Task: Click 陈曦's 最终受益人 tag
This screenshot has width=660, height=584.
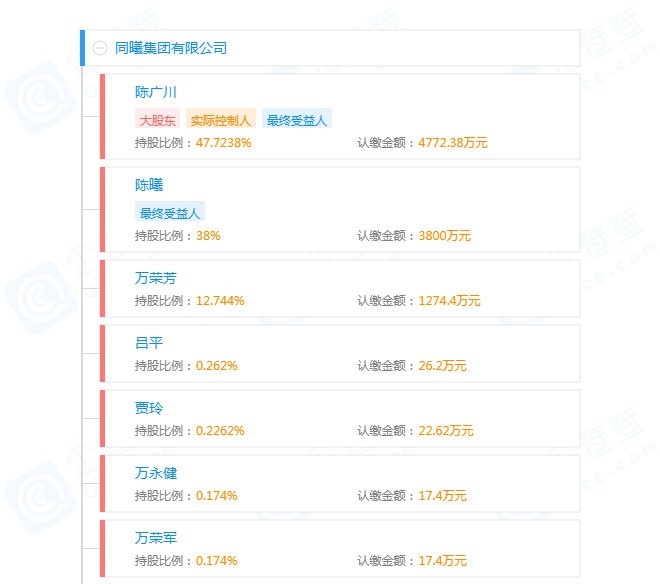Action: point(170,213)
